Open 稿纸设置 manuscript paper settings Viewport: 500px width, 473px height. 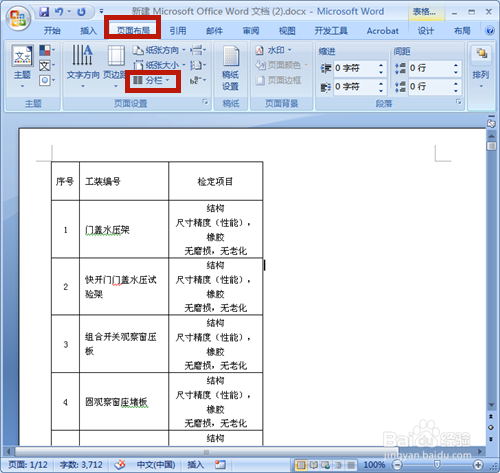(x=231, y=68)
